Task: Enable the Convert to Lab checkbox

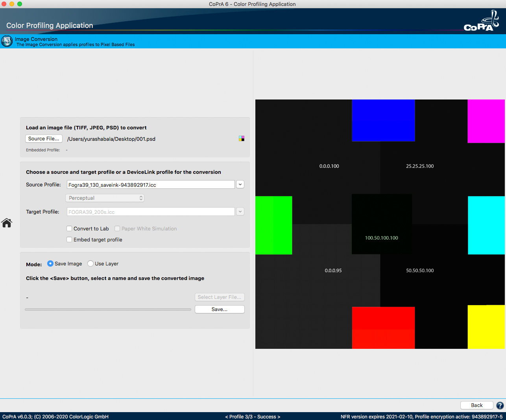Action: [x=69, y=228]
